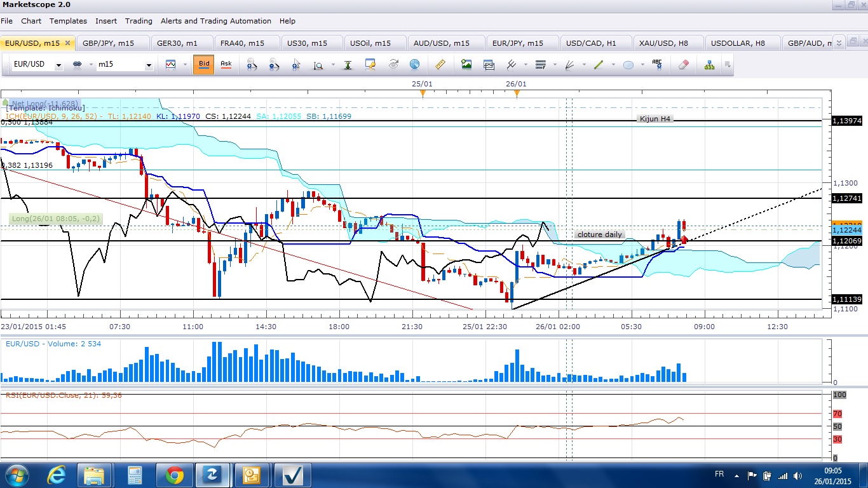The image size is (868, 488).
Task: Click the zoom in magnifier icon
Action: [252, 65]
